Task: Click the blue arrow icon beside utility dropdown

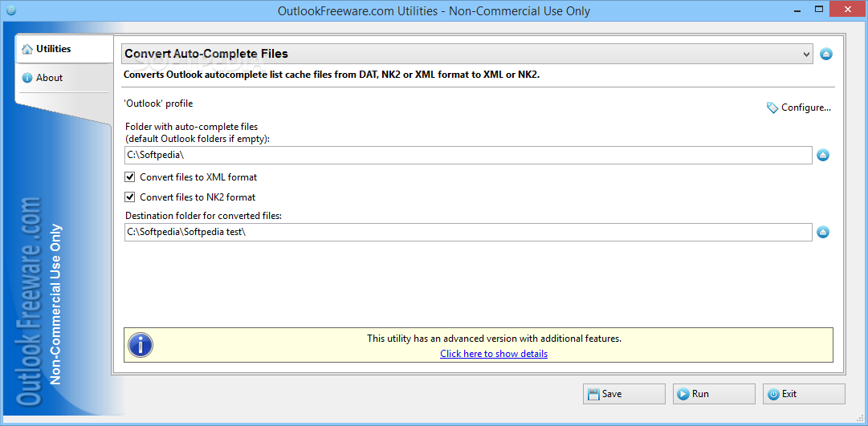Action: [826, 55]
